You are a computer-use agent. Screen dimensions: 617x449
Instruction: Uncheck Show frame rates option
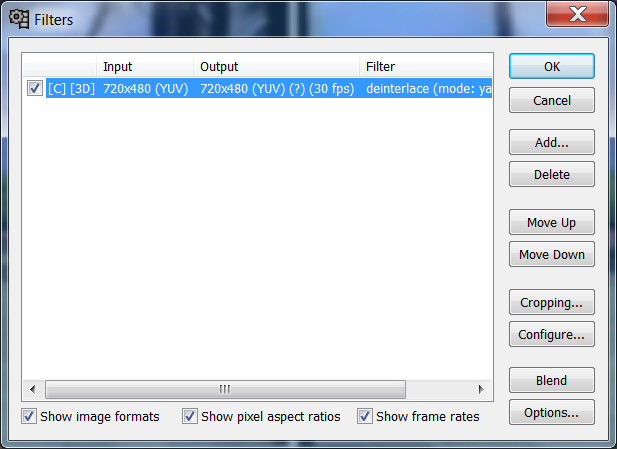[365, 416]
